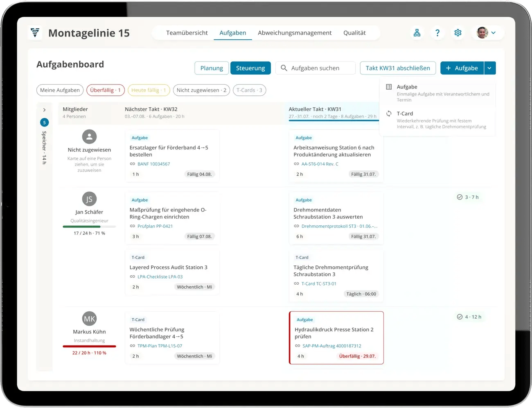
Task: Click the Überfällig · 29.07. due badge
Action: (357, 356)
